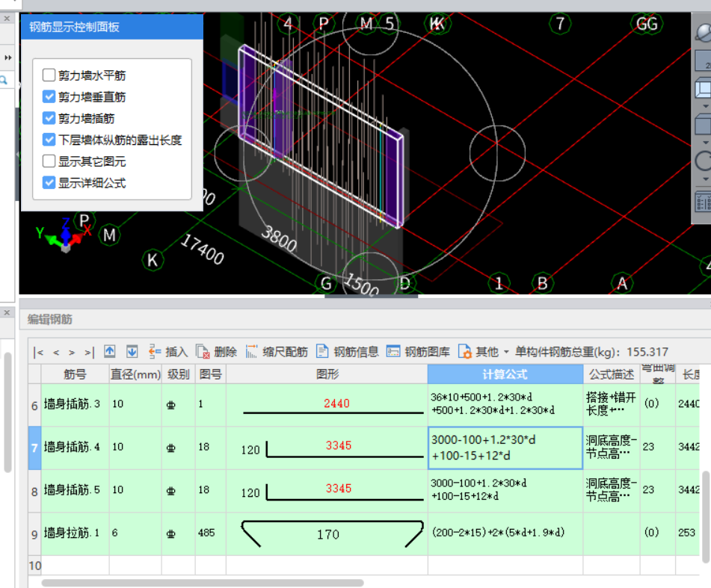Click vertical scrollbar of rebar table
This screenshot has width=711, height=588.
(x=706, y=516)
